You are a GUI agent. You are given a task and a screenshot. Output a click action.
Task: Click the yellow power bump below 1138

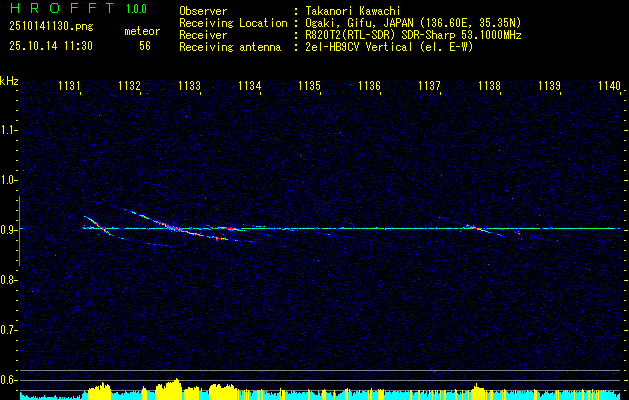tap(477, 390)
